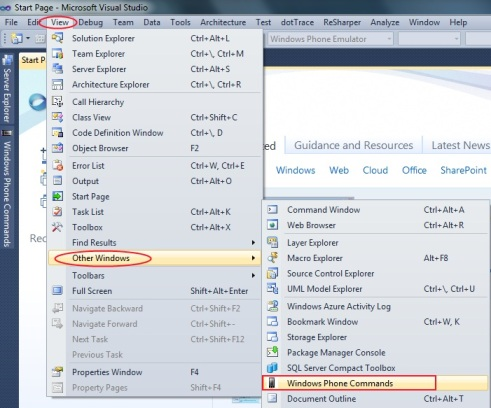Click the Command Window icon
The image size is (491, 408).
click(272, 210)
